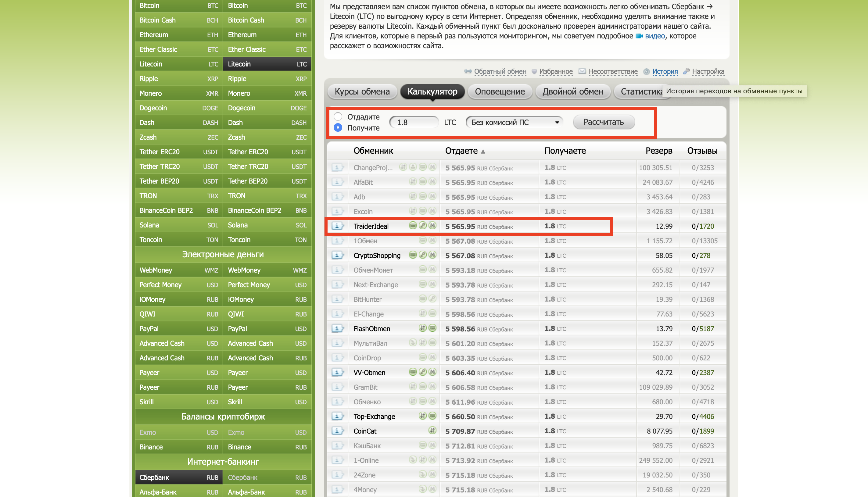Viewport: 868px width, 497px height.
Task: Open the Без комиссий ПС dropdown
Action: click(515, 122)
